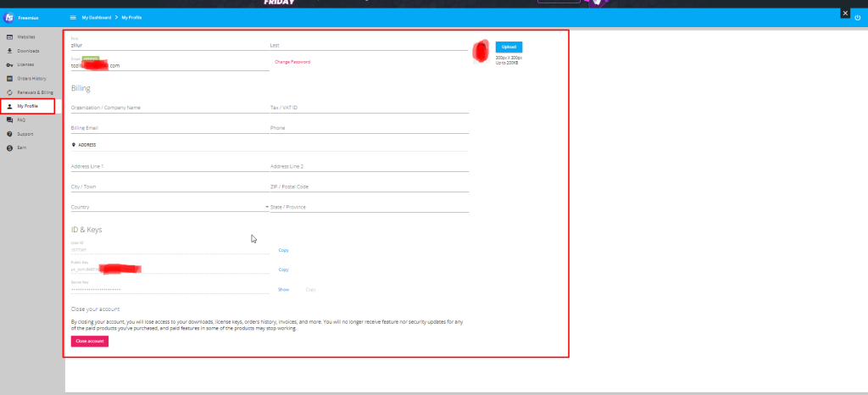Click the ZIP / Postal Code field
Image resolution: width=868 pixels, height=395 pixels.
[x=370, y=187]
